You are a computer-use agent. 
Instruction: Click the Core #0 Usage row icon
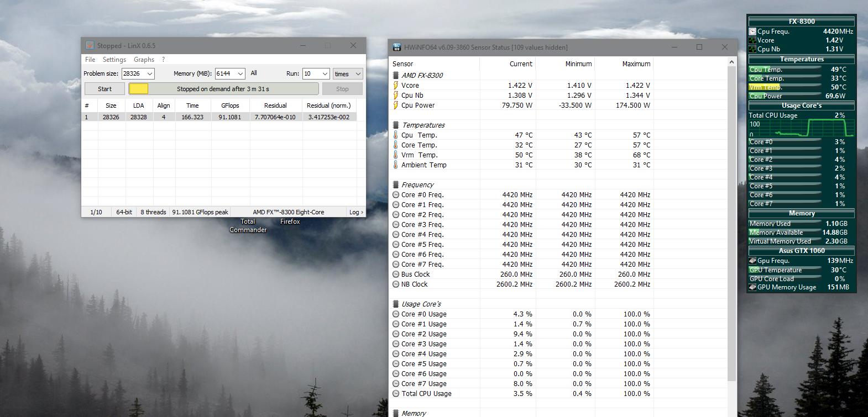point(396,314)
